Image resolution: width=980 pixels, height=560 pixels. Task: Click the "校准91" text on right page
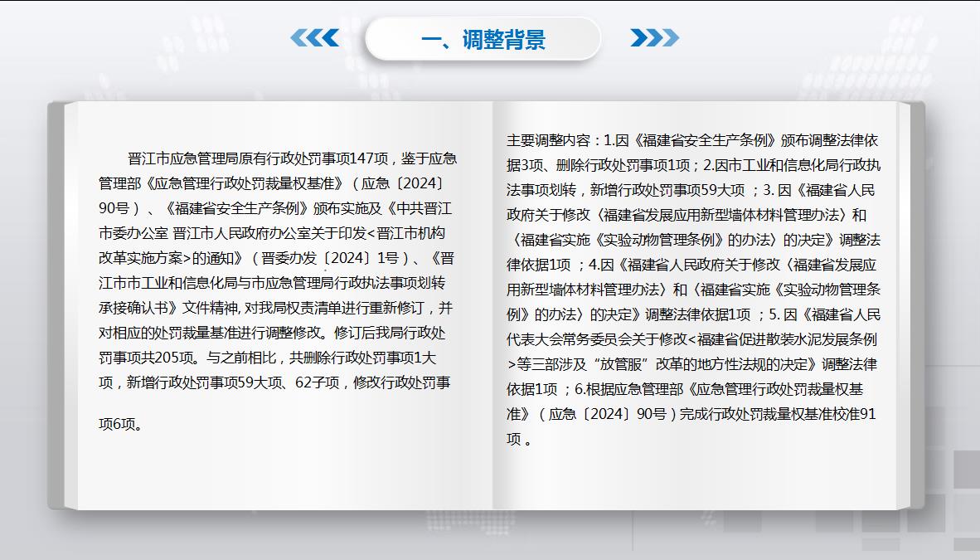pos(851,413)
